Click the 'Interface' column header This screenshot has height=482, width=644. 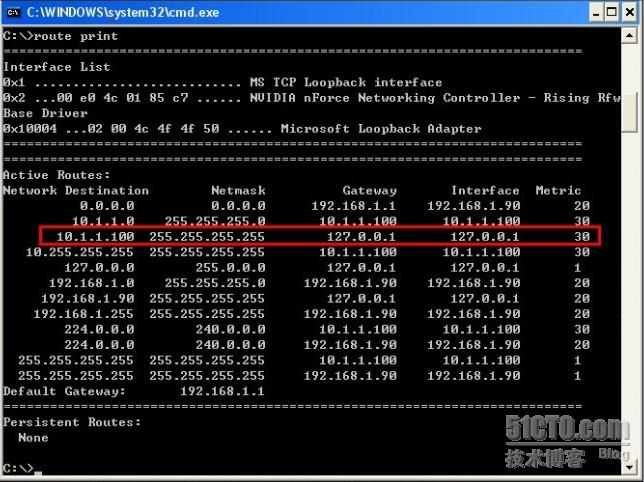pyautogui.click(x=485, y=191)
